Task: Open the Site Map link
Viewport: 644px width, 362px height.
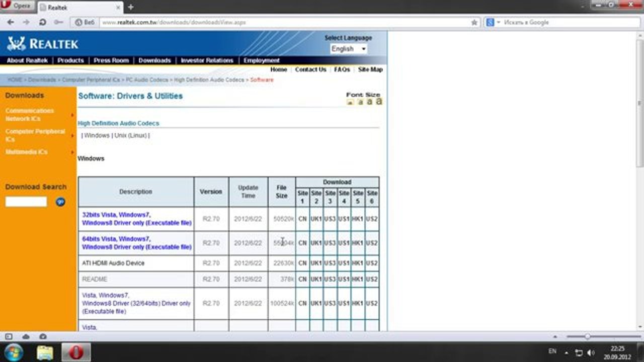Action: pyautogui.click(x=370, y=69)
